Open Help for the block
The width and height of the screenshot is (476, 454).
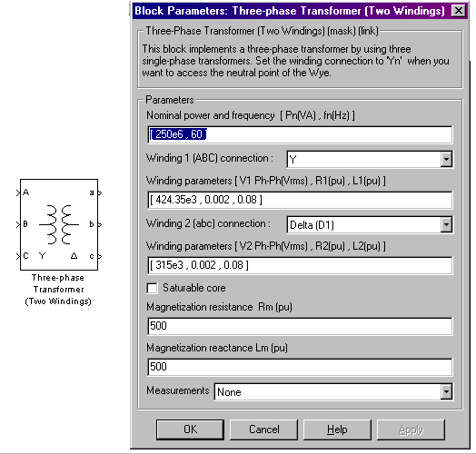[337, 429]
